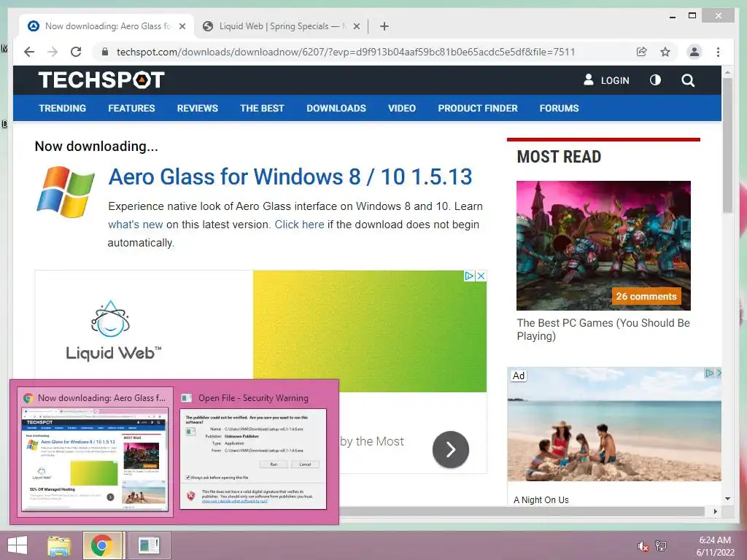Image resolution: width=747 pixels, height=560 pixels.
Task: Click the muted volume tray icon
Action: (643, 547)
